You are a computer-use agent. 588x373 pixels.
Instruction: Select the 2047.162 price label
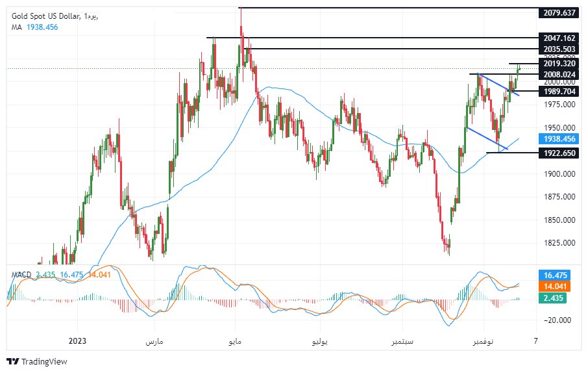pos(559,38)
